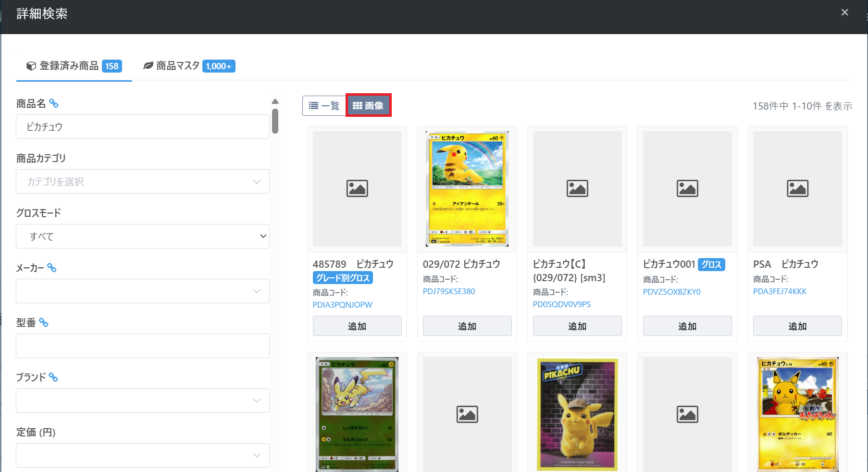Click 詳細検索 dialog title
This screenshot has height=472, width=868.
click(42, 13)
